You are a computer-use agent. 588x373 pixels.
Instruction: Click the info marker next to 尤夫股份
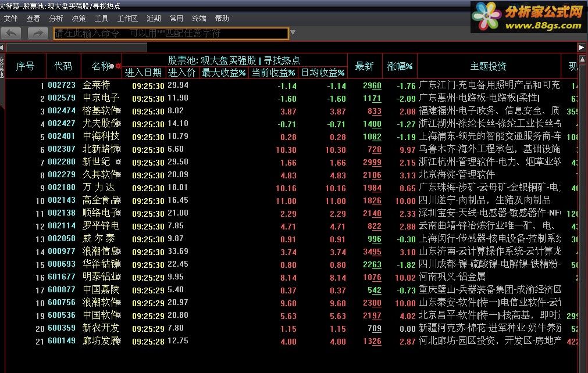[x=118, y=123]
